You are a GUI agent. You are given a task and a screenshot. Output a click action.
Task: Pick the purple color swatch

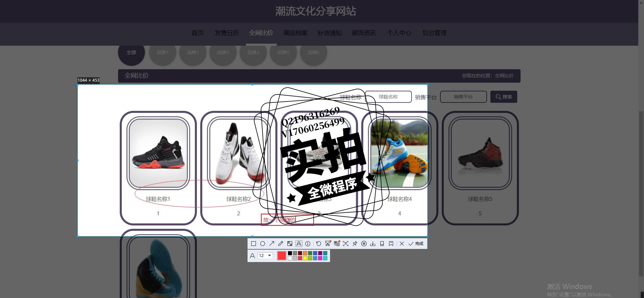click(x=320, y=253)
